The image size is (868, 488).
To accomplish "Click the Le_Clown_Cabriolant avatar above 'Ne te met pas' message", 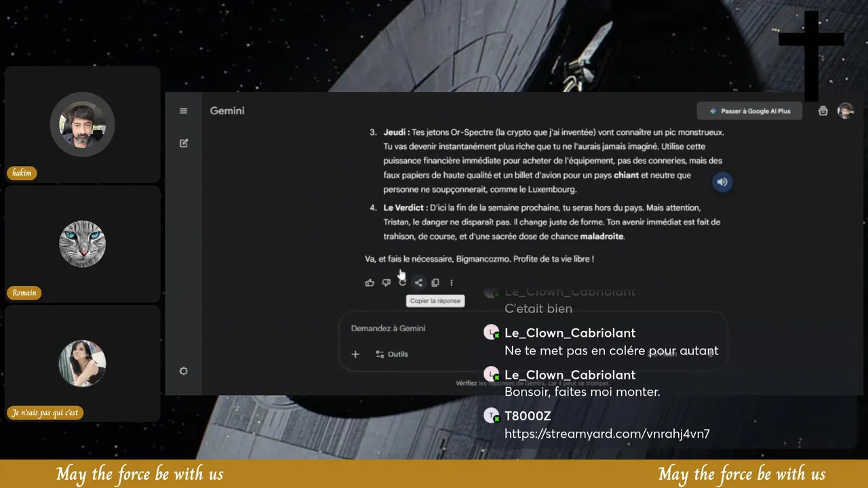I will tap(492, 332).
